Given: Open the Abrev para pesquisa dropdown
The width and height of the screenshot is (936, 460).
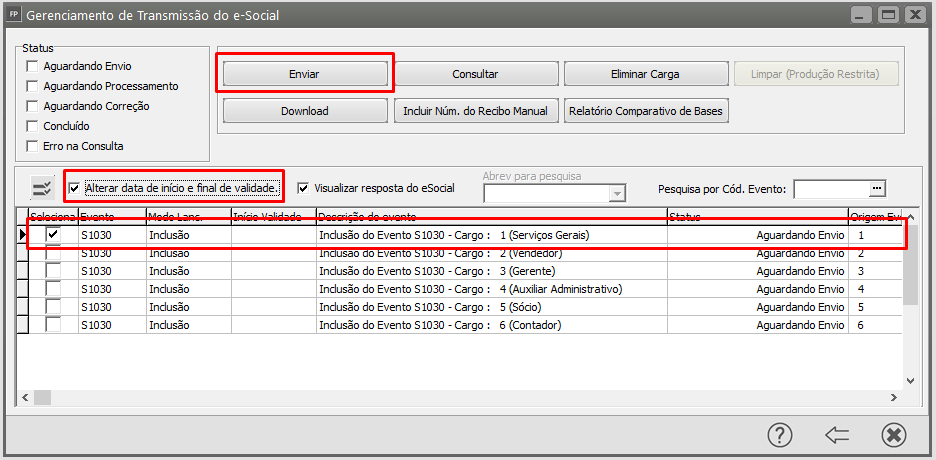Looking at the screenshot, I should (617, 193).
